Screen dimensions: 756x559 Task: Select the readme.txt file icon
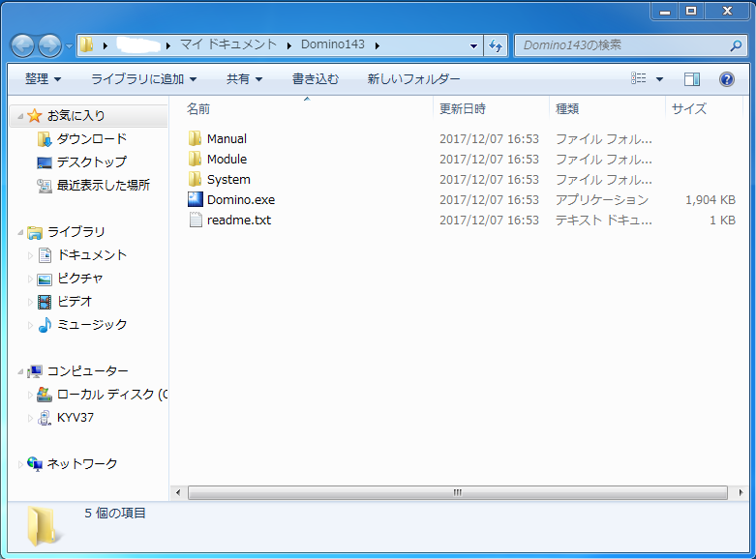(196, 220)
